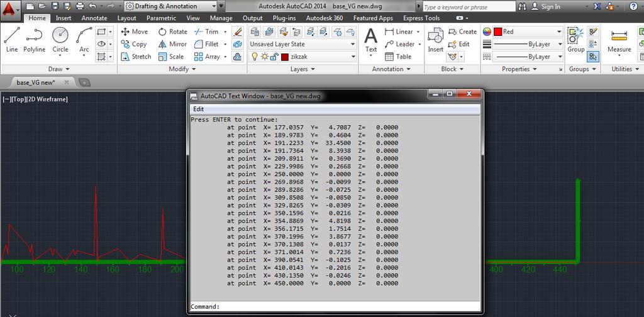
Task: Insert a Table annotation
Action: pyautogui.click(x=398, y=57)
